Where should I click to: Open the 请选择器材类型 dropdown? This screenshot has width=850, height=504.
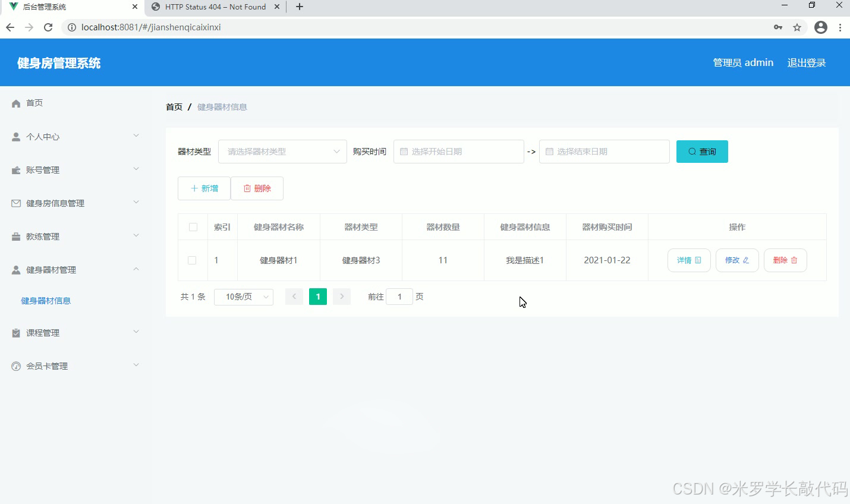pyautogui.click(x=282, y=151)
